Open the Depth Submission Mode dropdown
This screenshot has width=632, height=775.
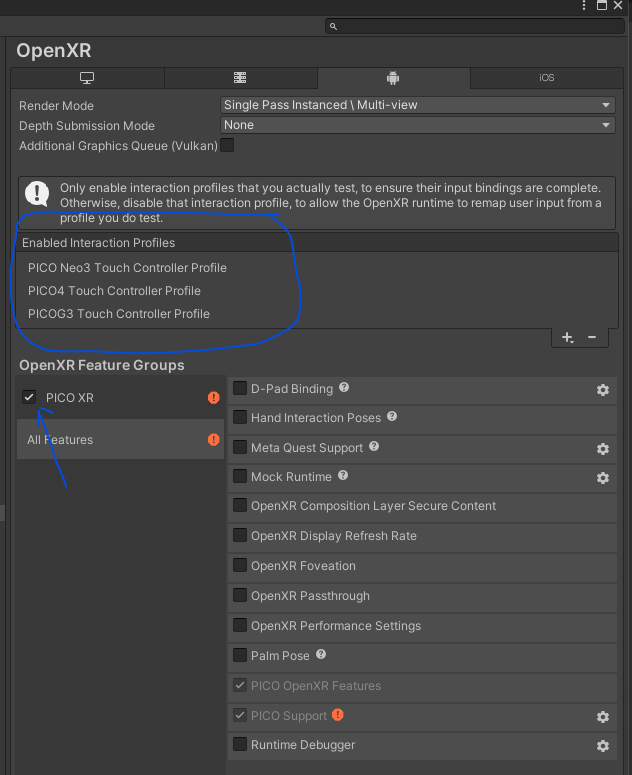[x=418, y=125]
